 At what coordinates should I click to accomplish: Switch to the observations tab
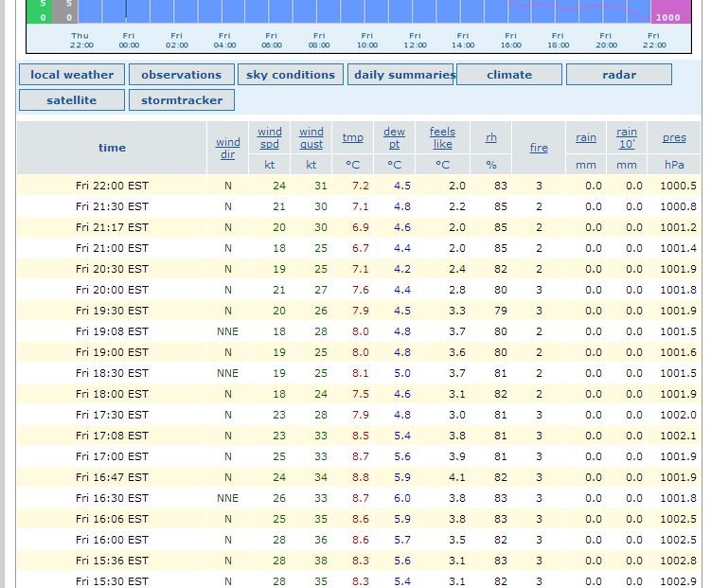point(182,75)
